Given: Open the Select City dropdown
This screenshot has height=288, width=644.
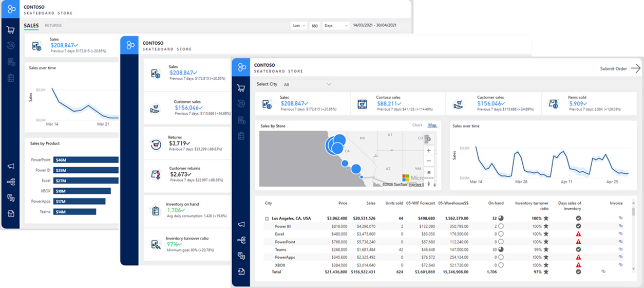Looking at the screenshot, I should point(307,84).
